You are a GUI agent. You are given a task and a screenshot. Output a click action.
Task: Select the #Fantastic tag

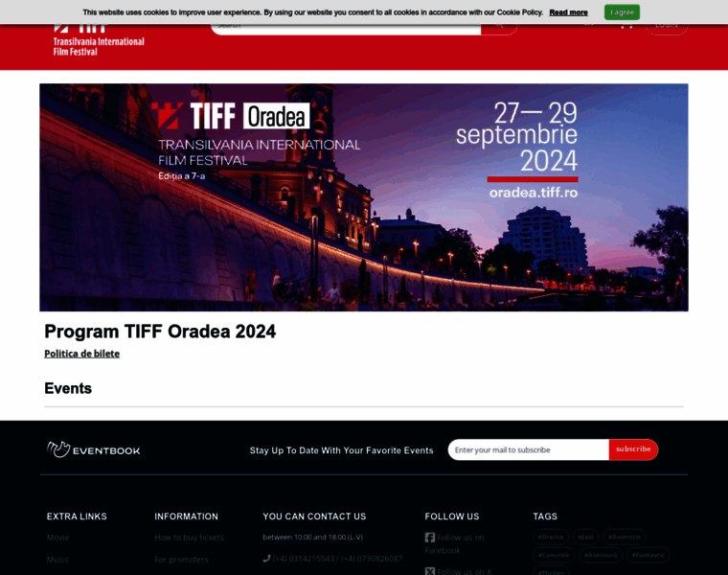pyautogui.click(x=648, y=555)
